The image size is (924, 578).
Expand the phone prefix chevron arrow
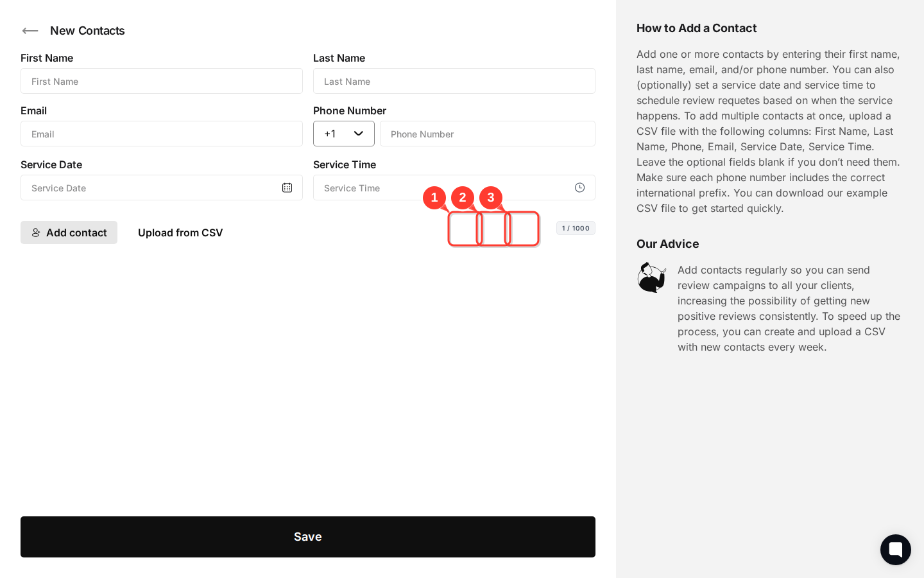(x=359, y=134)
